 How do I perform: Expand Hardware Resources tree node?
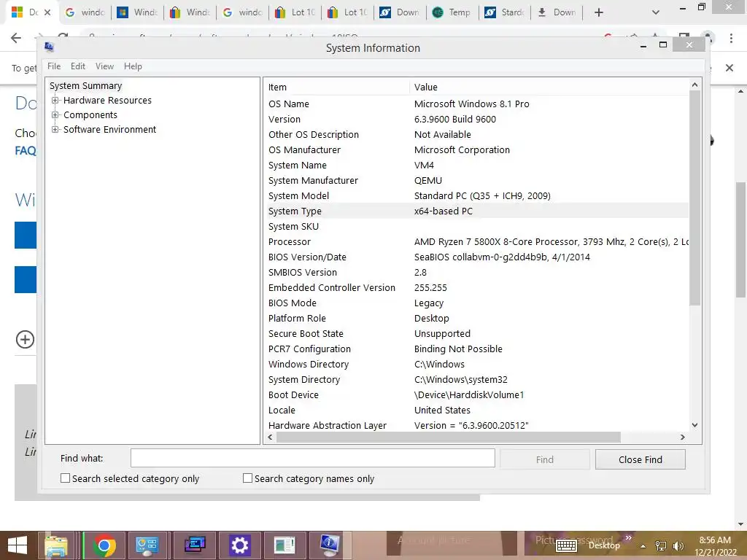click(x=55, y=101)
